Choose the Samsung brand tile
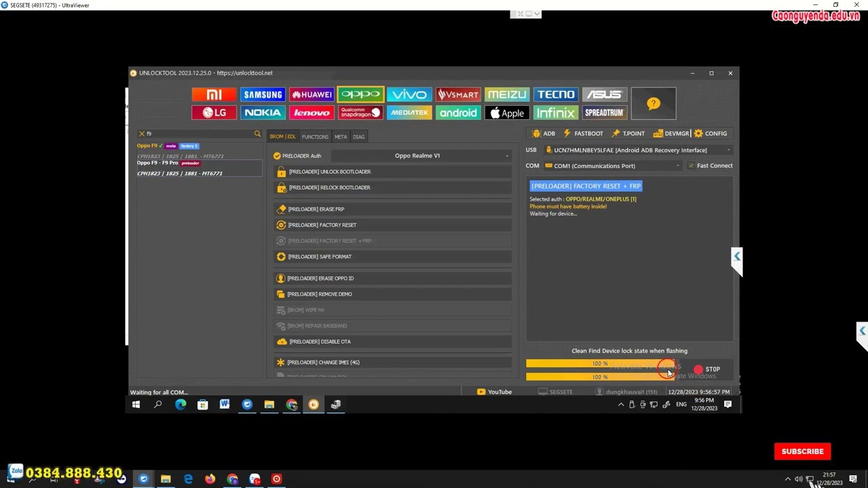Image resolution: width=868 pixels, height=488 pixels. point(262,95)
